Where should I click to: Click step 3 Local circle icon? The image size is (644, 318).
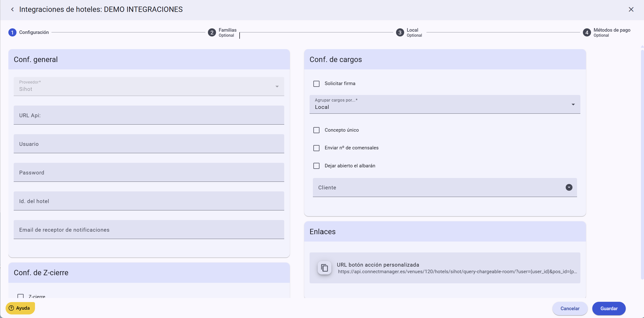click(x=400, y=32)
